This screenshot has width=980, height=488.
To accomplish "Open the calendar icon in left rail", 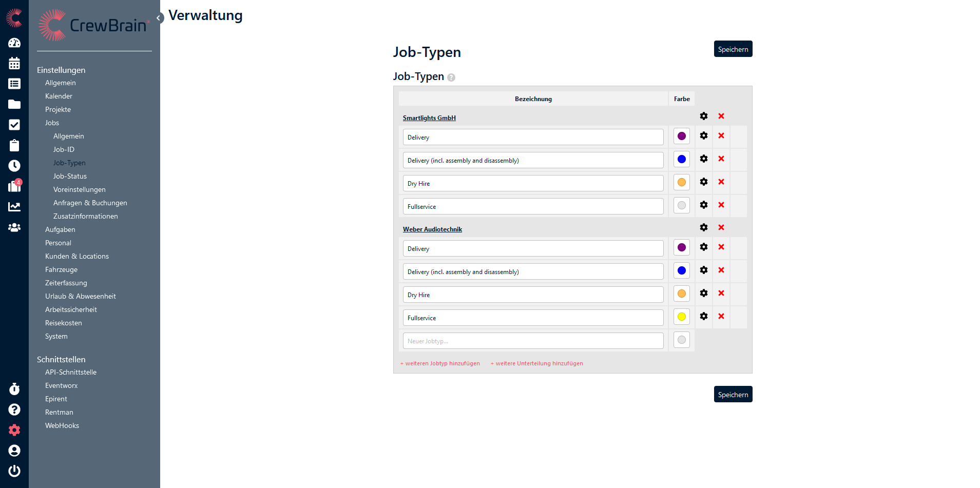I will pyautogui.click(x=14, y=63).
